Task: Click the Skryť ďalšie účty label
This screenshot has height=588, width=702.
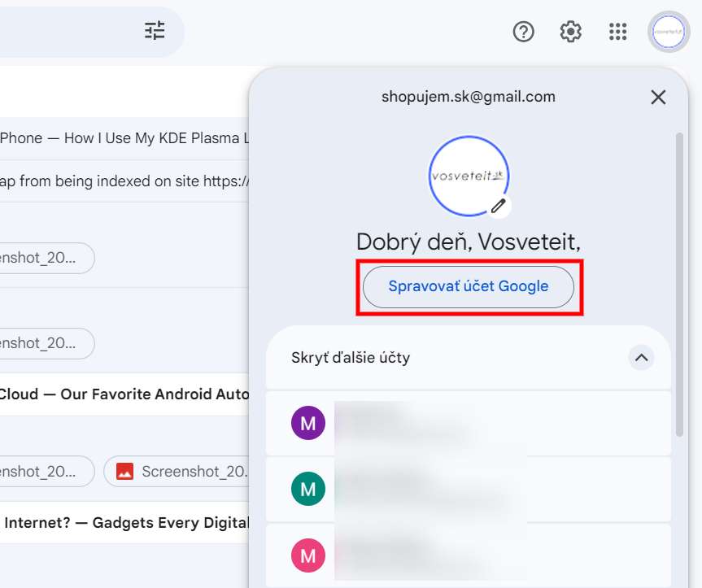Action: point(351,358)
